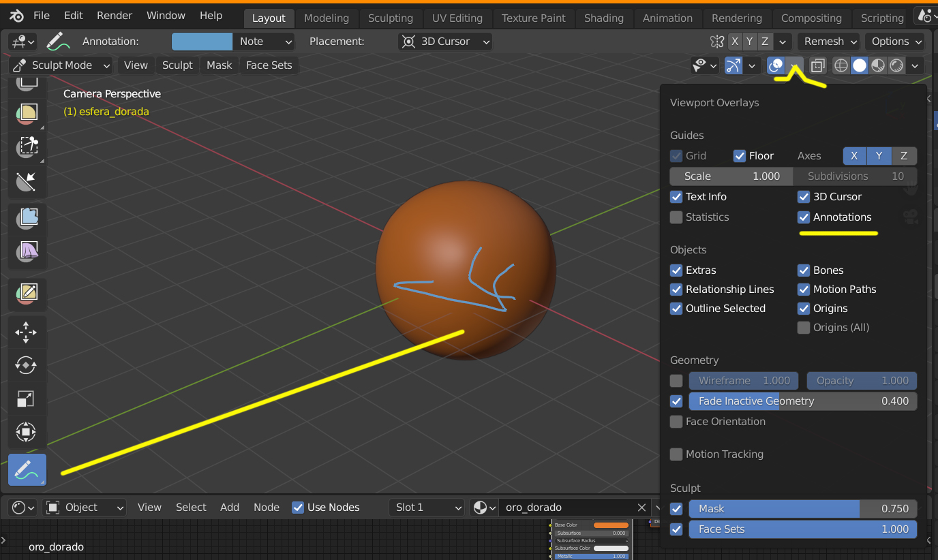Unlink the oro_dorado material with X
Screen dimensions: 938x560
pyautogui.click(x=641, y=508)
